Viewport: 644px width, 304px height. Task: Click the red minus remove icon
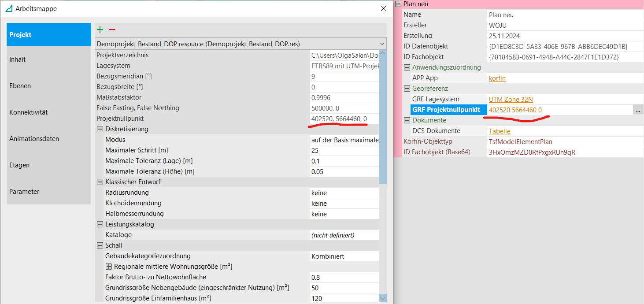tap(112, 30)
